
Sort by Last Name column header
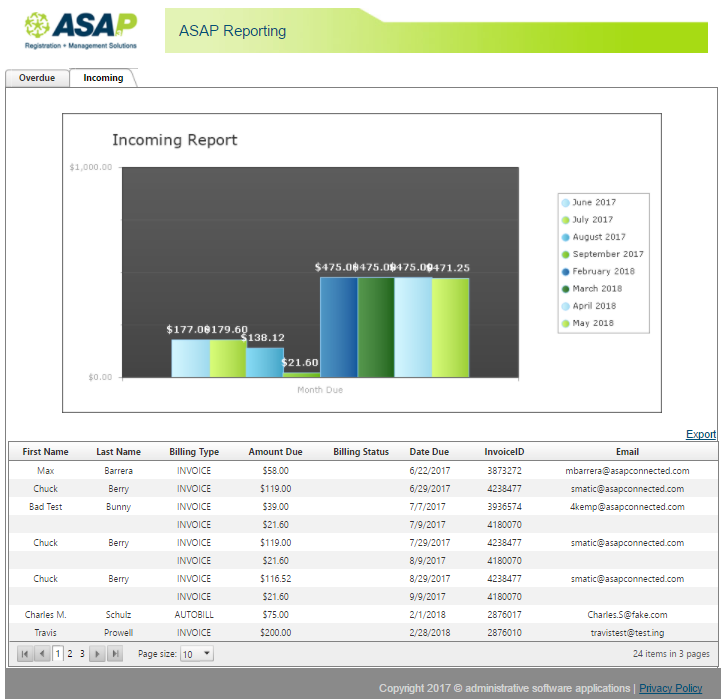118,452
